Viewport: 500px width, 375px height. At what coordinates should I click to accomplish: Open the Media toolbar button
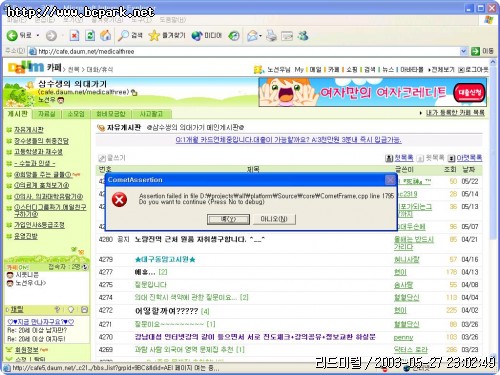[x=206, y=35]
